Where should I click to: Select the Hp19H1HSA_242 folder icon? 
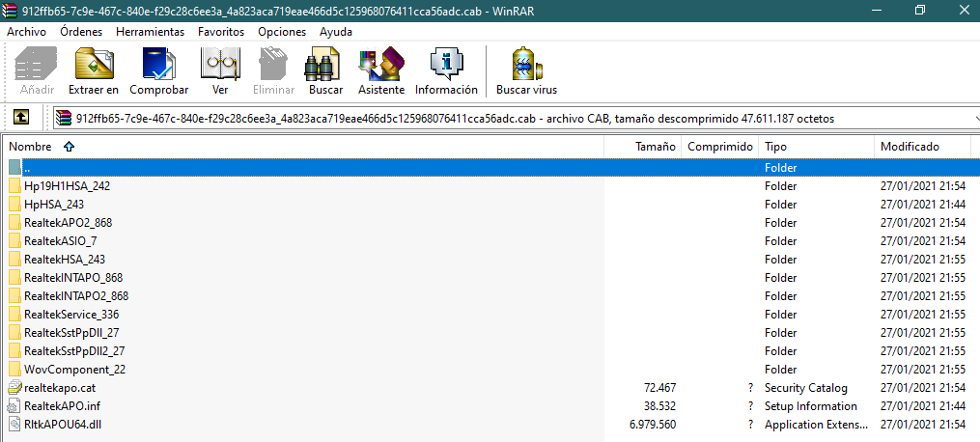[x=15, y=186]
